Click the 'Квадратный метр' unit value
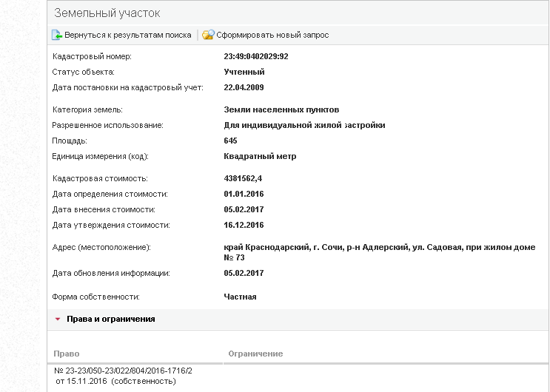Image resolution: width=550 pixels, height=392 pixels. [x=260, y=156]
